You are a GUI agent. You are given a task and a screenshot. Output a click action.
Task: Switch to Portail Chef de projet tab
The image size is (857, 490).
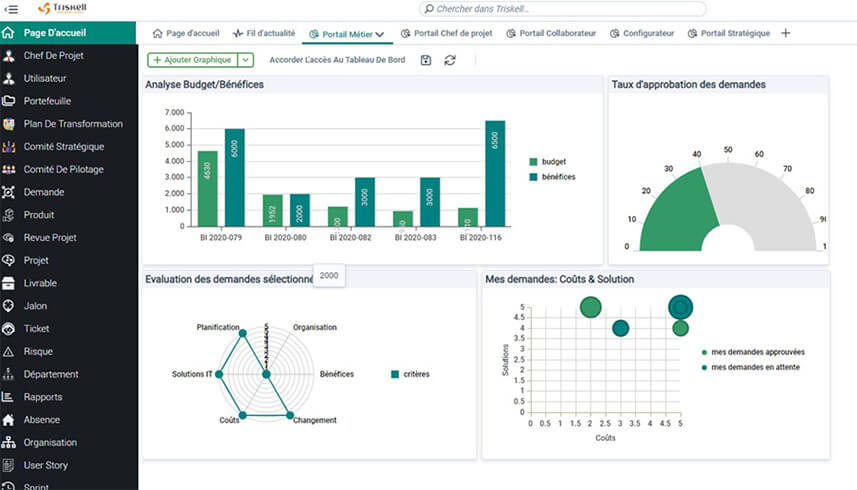(x=447, y=33)
